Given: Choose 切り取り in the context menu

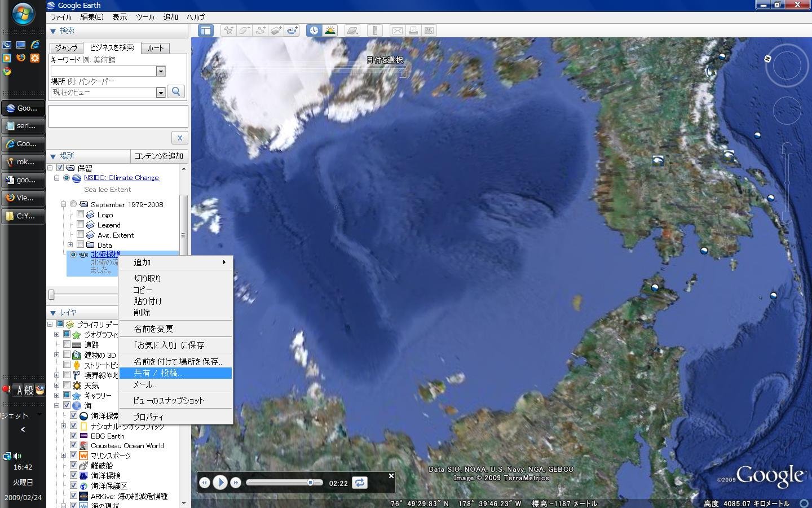Looking at the screenshot, I should (176, 278).
